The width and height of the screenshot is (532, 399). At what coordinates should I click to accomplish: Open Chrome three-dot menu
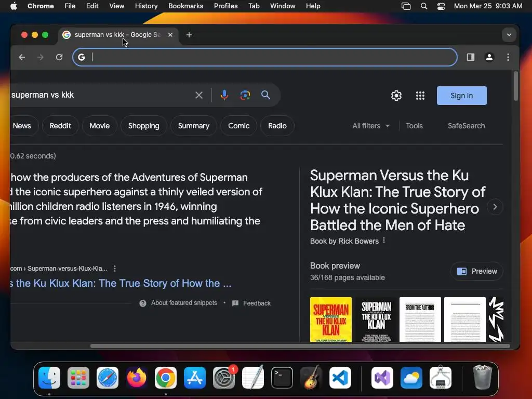pyautogui.click(x=508, y=57)
